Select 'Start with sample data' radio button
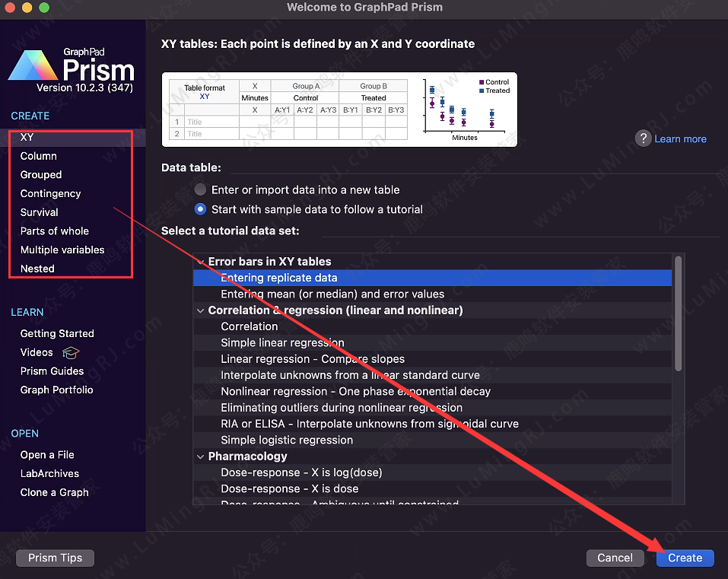 coord(200,209)
